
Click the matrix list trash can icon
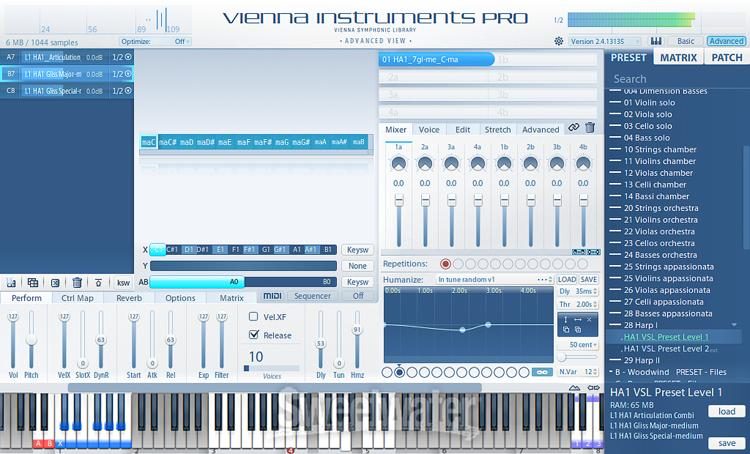[77, 283]
